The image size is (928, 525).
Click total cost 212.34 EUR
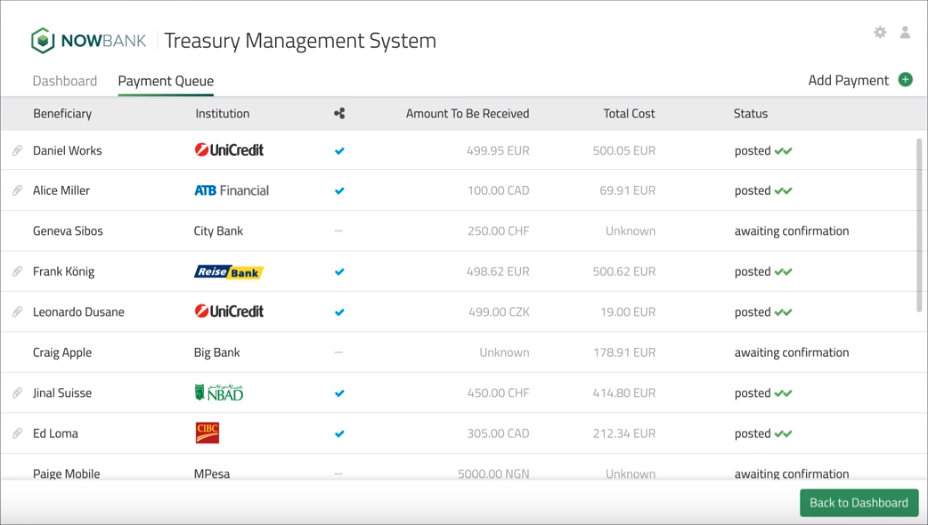pyautogui.click(x=624, y=433)
